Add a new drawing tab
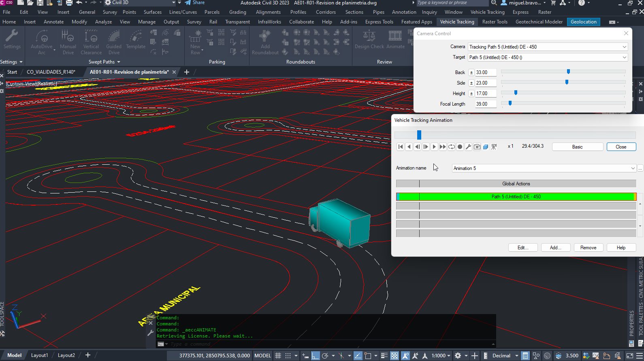 point(186,72)
